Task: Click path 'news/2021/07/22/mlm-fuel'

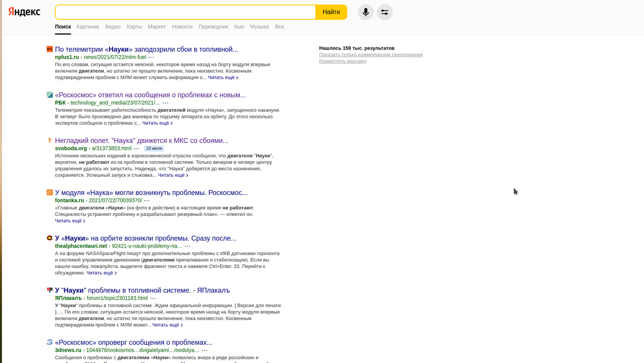Action: coord(115,57)
